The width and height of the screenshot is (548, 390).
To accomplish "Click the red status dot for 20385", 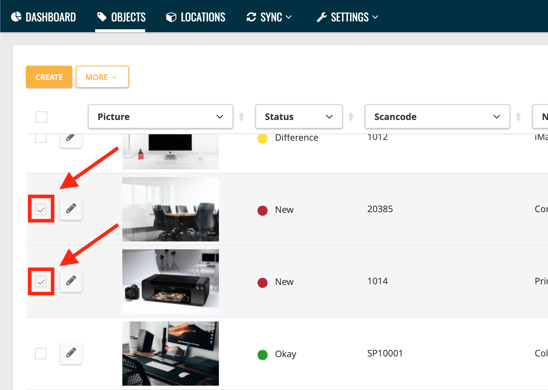I will tap(262, 210).
